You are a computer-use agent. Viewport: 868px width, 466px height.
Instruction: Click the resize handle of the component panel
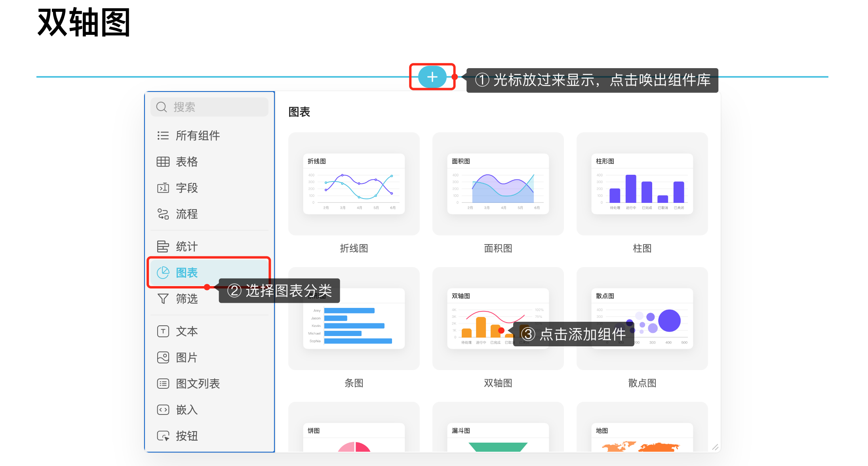coord(715,447)
